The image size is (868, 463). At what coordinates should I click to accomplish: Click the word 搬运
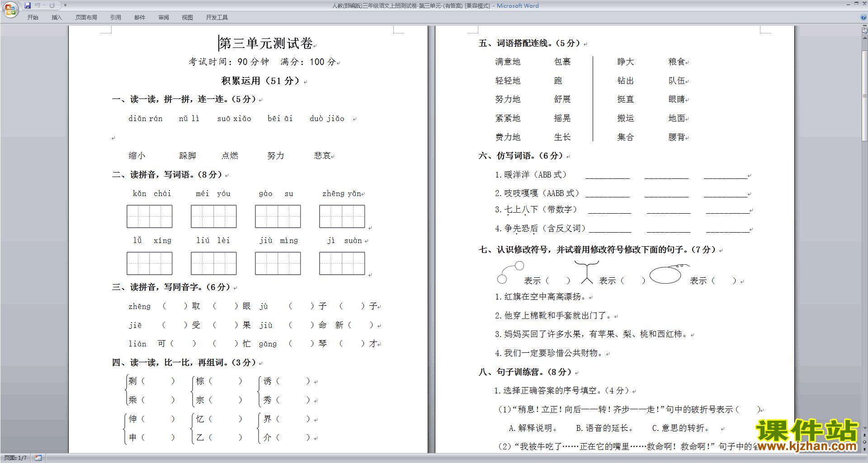[x=626, y=118]
